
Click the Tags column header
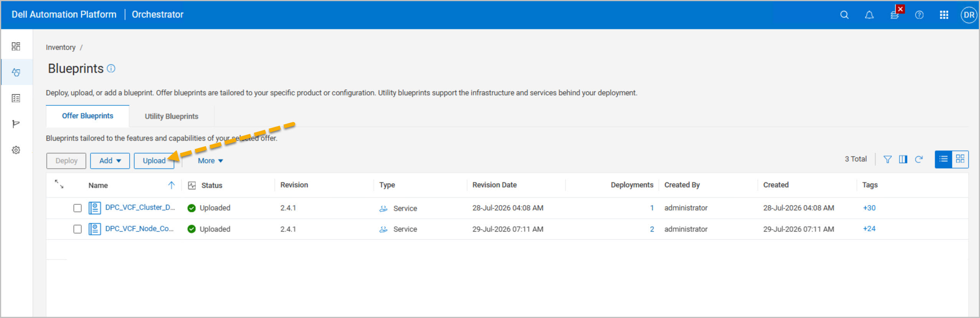point(870,185)
